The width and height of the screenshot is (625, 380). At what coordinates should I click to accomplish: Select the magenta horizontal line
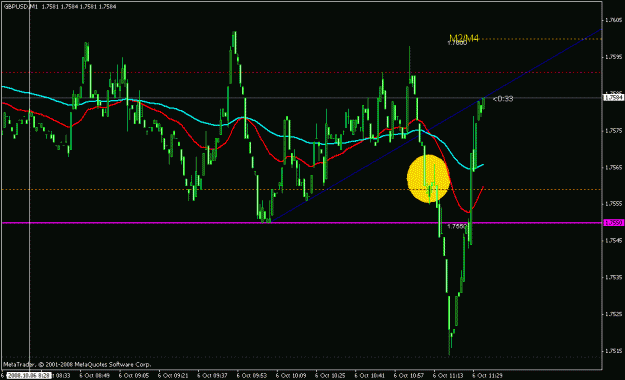pyautogui.click(x=301, y=223)
